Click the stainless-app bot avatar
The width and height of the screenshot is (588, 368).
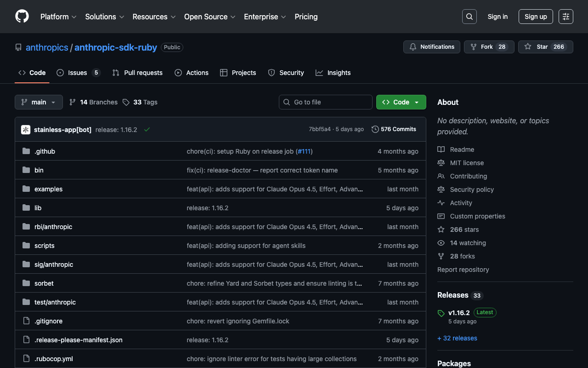coord(26,130)
